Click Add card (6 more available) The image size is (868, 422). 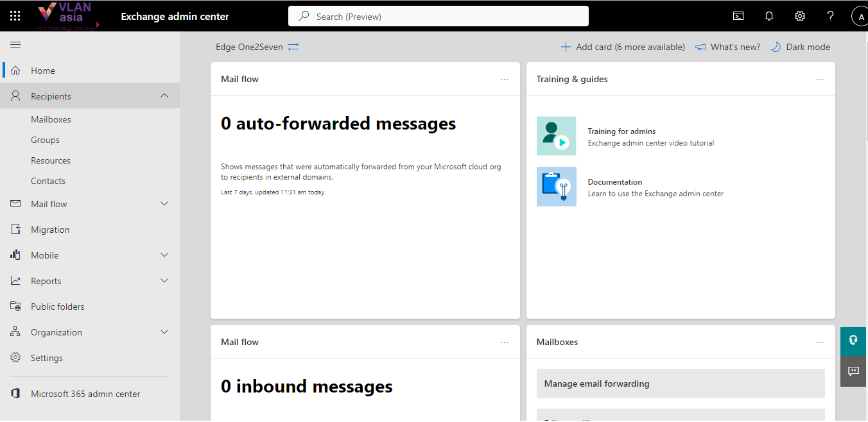coord(623,47)
